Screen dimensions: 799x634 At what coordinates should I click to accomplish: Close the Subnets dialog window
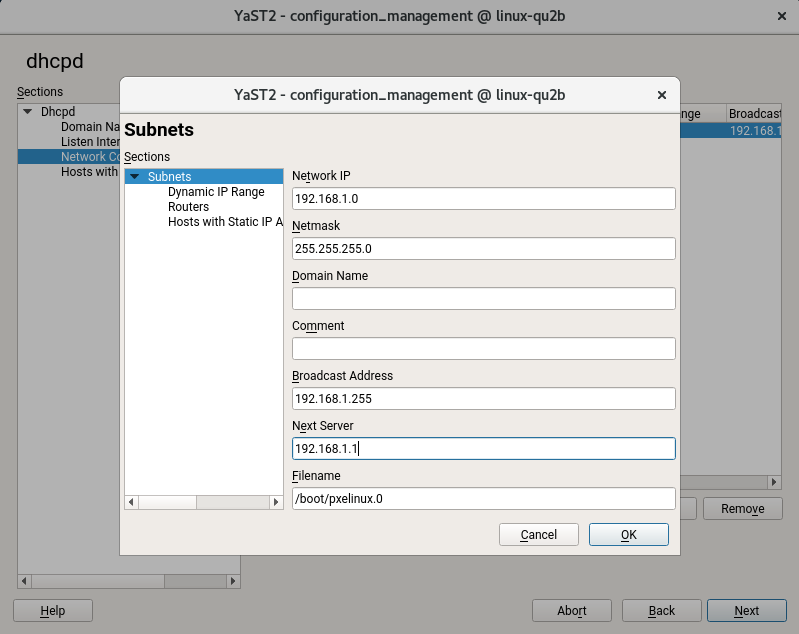tap(661, 95)
